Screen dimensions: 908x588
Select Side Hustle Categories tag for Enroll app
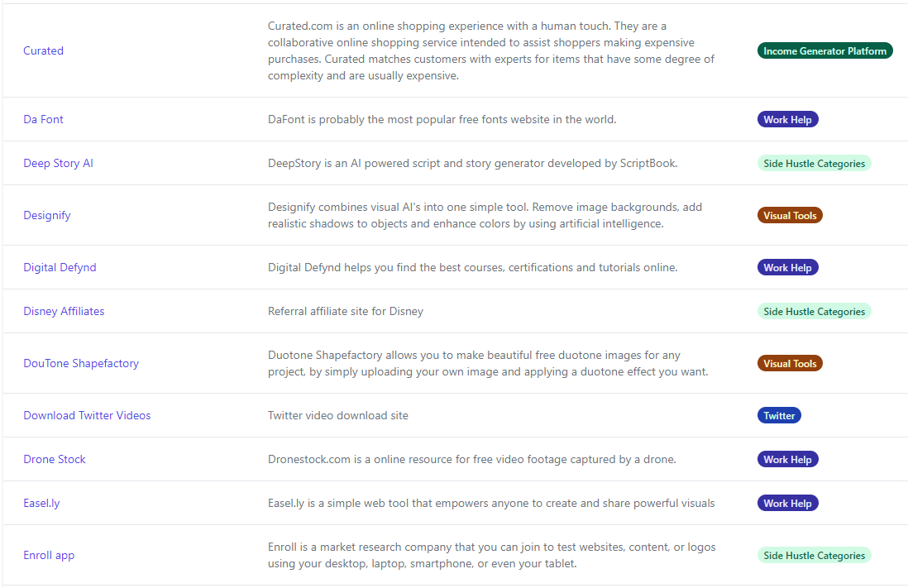[x=814, y=556]
